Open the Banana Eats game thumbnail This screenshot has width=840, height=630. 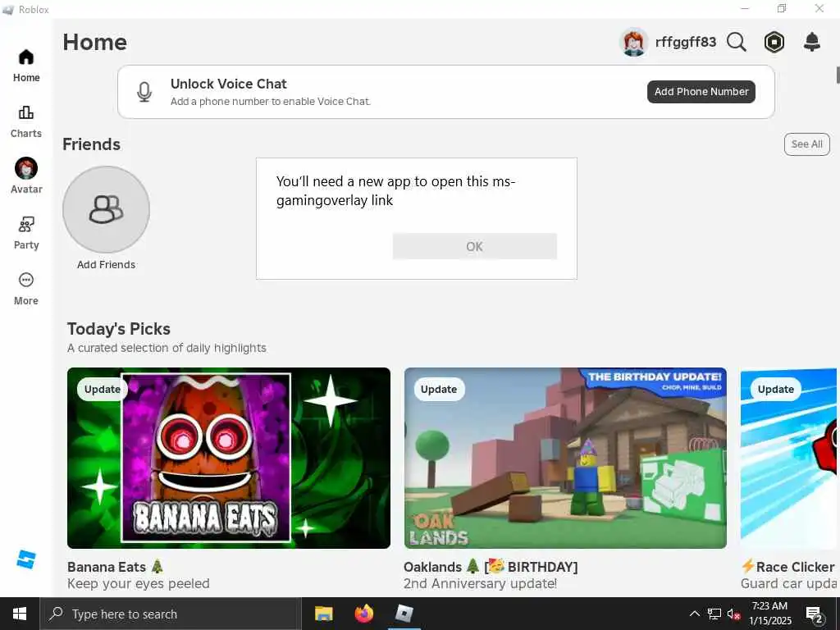pyautogui.click(x=229, y=458)
